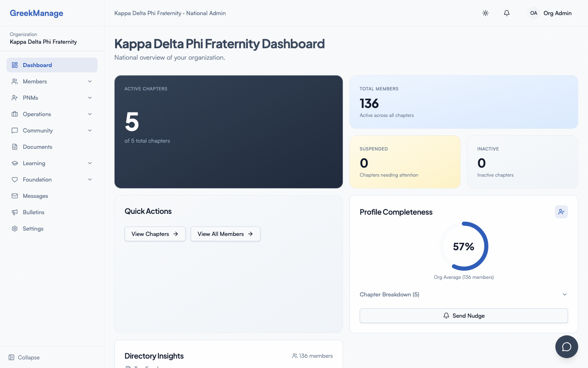Select the PNMs section icon
Image resolution: width=588 pixels, height=368 pixels.
pyautogui.click(x=15, y=98)
